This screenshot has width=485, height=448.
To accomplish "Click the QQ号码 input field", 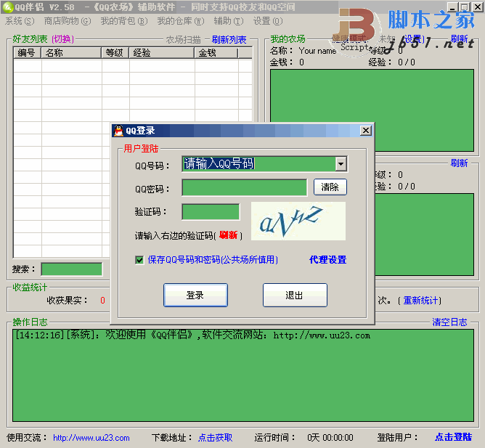I will pos(259,164).
